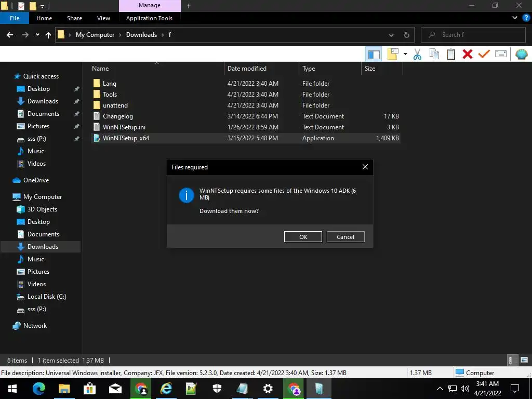Go forward with the forward arrow

coord(25,35)
